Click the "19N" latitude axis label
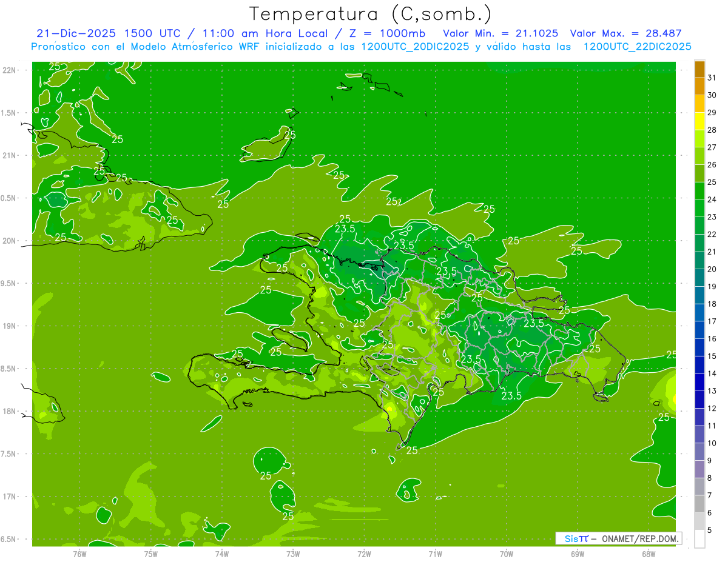 tap(8, 326)
